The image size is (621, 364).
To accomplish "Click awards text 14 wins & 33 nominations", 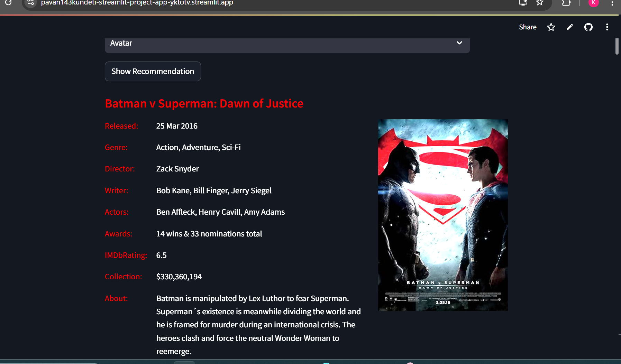I will tap(209, 234).
